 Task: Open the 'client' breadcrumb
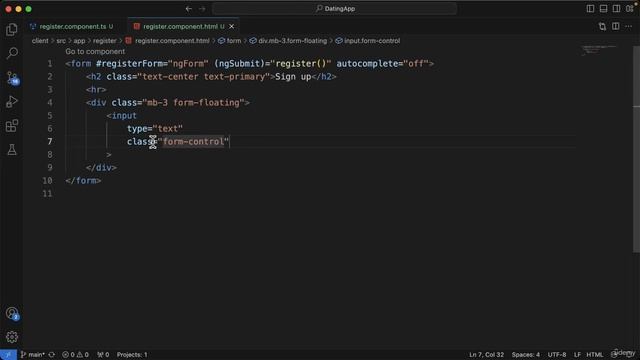40,41
